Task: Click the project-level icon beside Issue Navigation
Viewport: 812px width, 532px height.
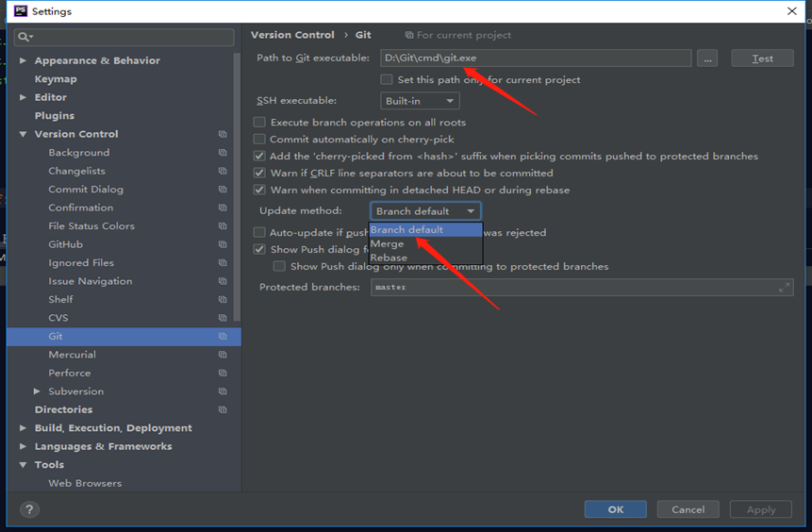Action: click(x=223, y=281)
